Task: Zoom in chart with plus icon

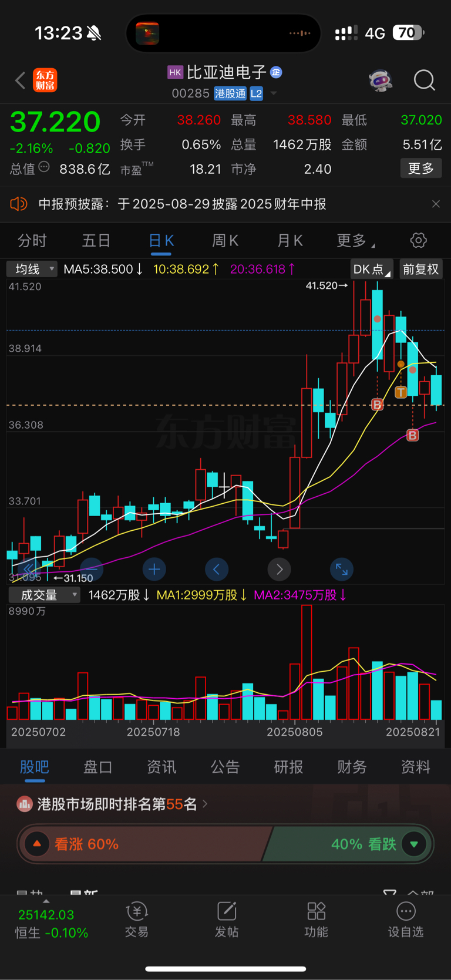Action: [x=154, y=569]
